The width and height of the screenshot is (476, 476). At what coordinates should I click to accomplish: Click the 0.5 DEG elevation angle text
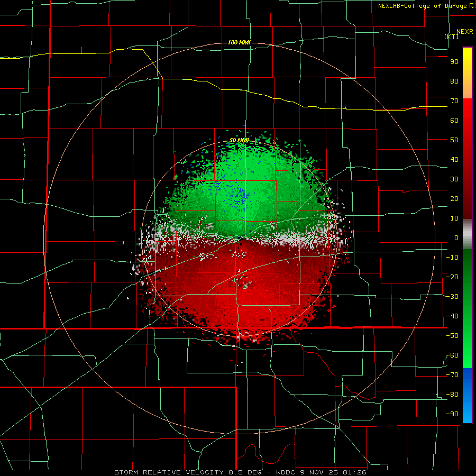tap(246, 472)
